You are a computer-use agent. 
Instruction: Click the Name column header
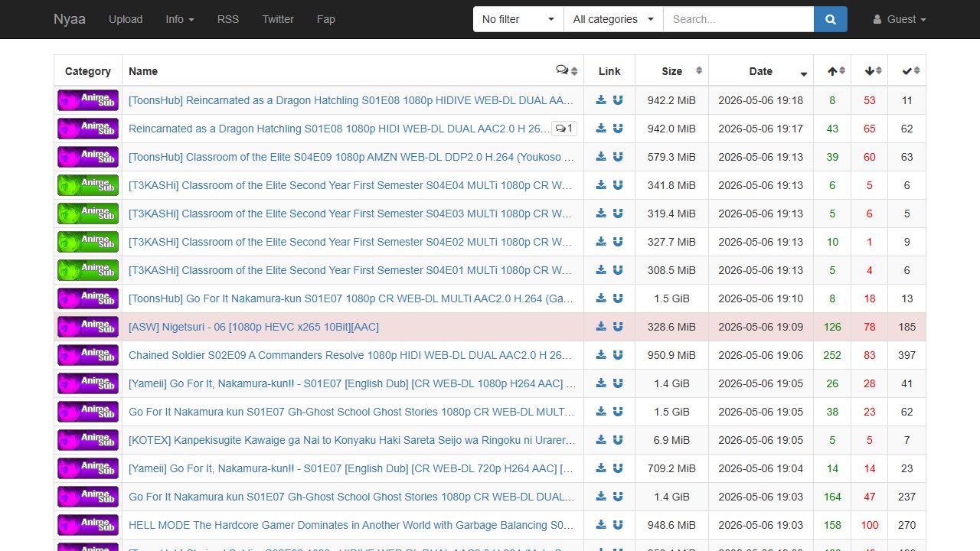point(353,71)
